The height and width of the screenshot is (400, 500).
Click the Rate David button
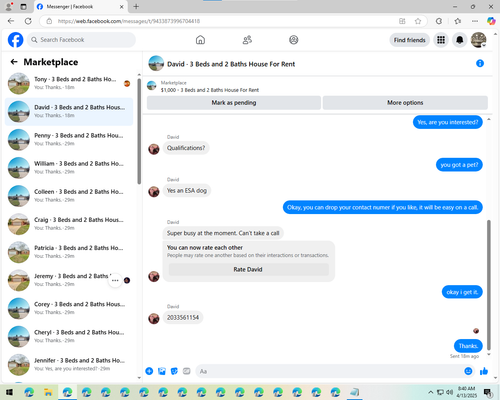tap(248, 269)
